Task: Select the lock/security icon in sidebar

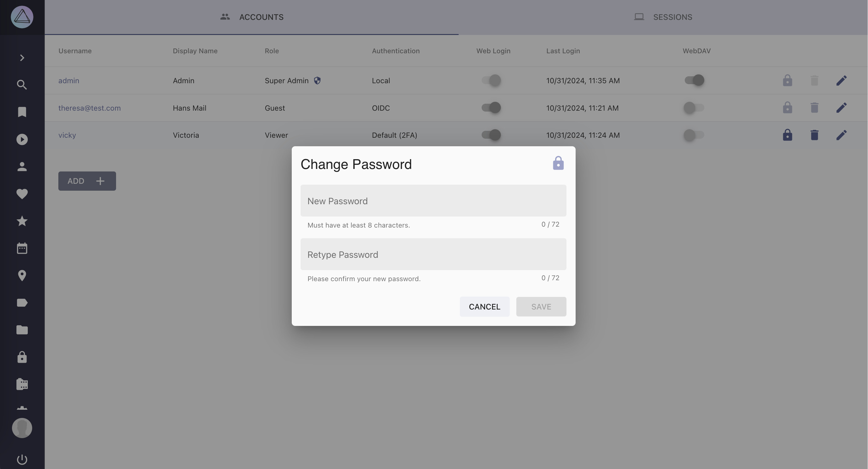Action: click(x=22, y=356)
